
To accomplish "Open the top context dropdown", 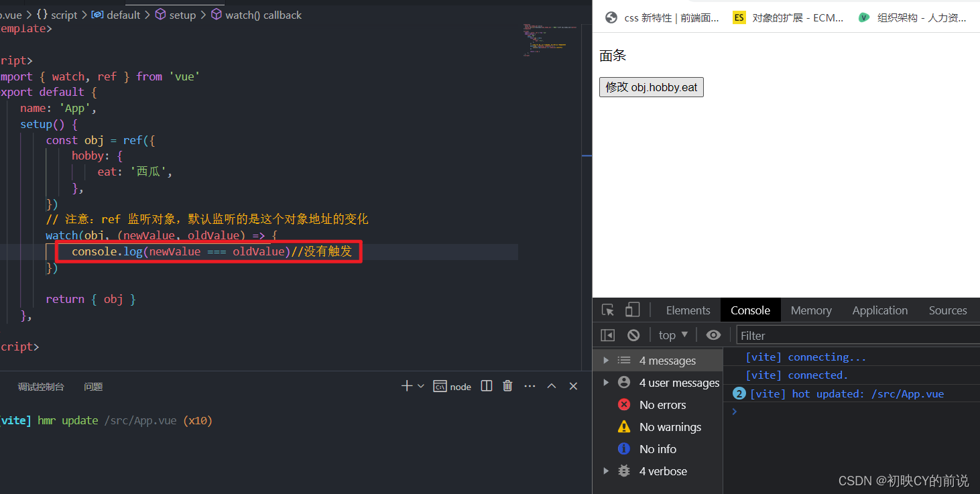I will (x=673, y=335).
